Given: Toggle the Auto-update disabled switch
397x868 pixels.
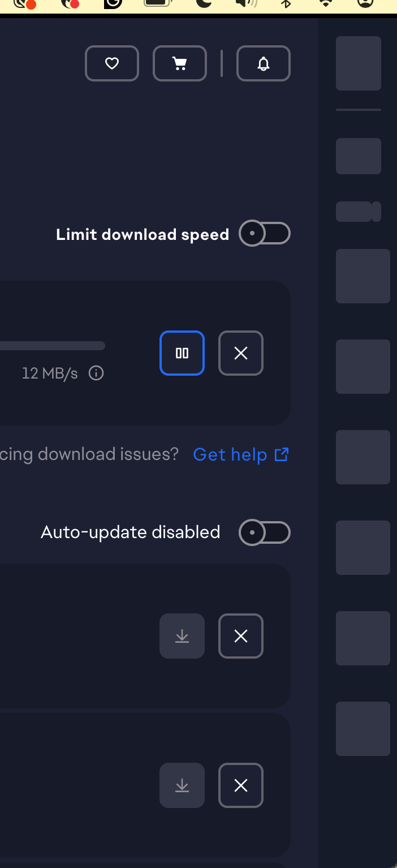Looking at the screenshot, I should (265, 532).
